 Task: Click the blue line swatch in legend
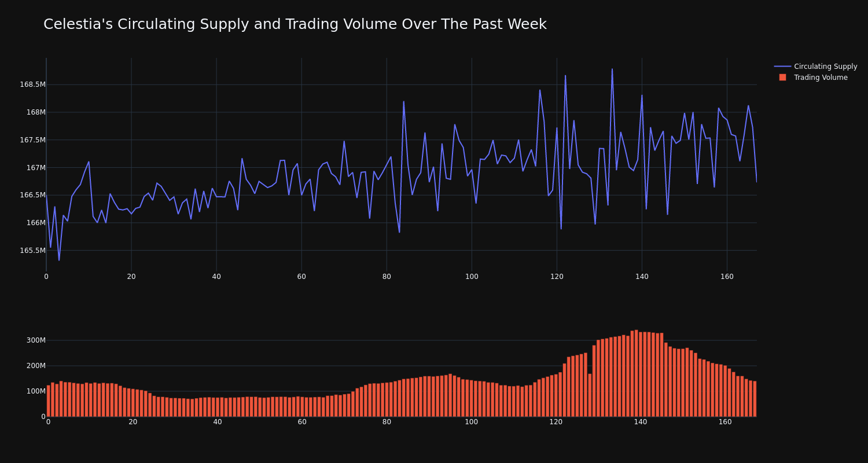tap(782, 67)
